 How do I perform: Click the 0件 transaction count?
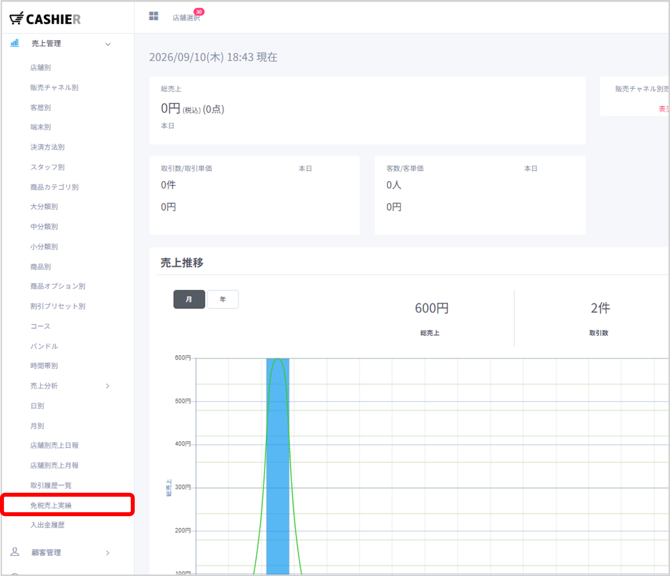[x=168, y=185]
